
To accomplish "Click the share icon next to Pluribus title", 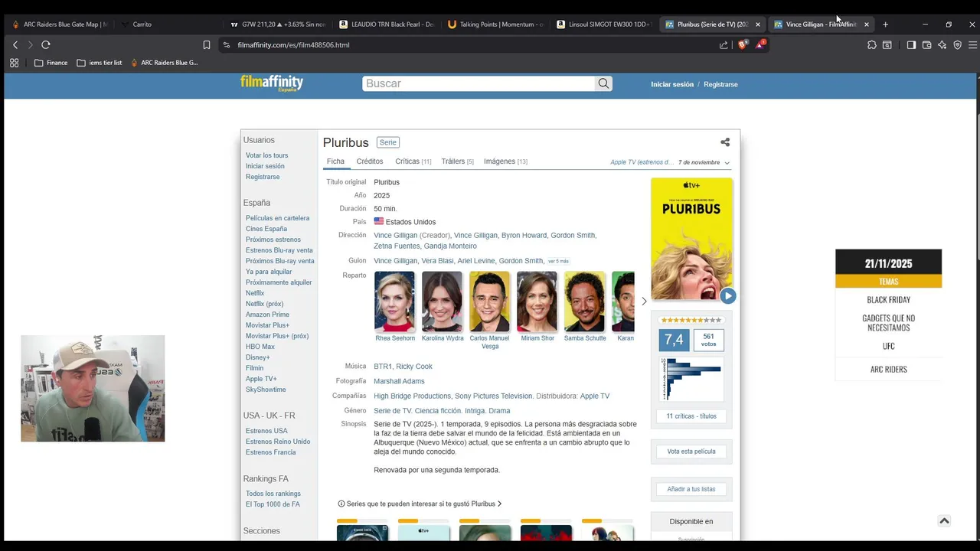I will pos(725,142).
